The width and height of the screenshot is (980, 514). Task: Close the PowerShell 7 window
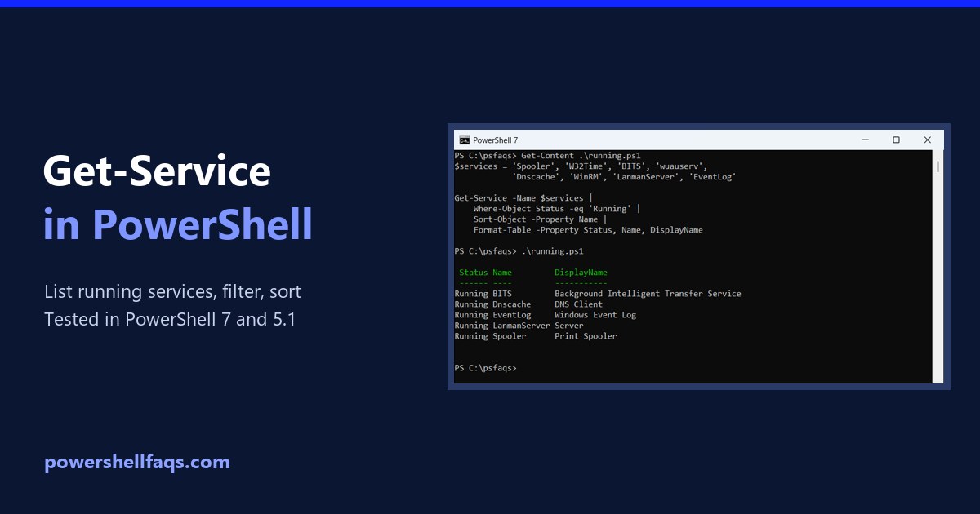[x=928, y=140]
